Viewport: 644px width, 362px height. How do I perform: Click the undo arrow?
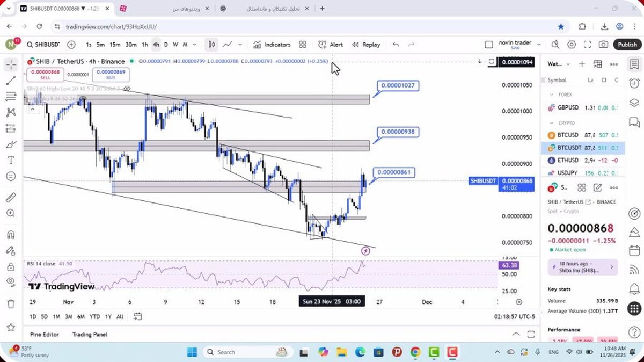click(x=396, y=45)
